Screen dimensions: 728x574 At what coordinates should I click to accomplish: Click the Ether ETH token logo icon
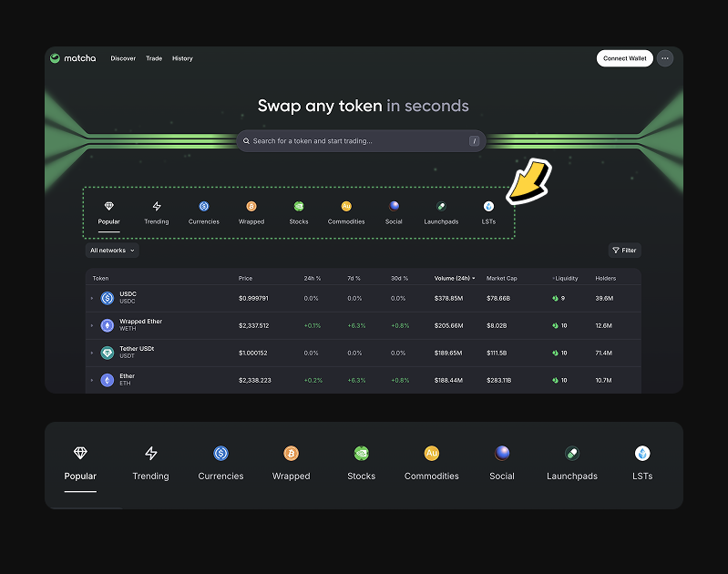point(108,380)
